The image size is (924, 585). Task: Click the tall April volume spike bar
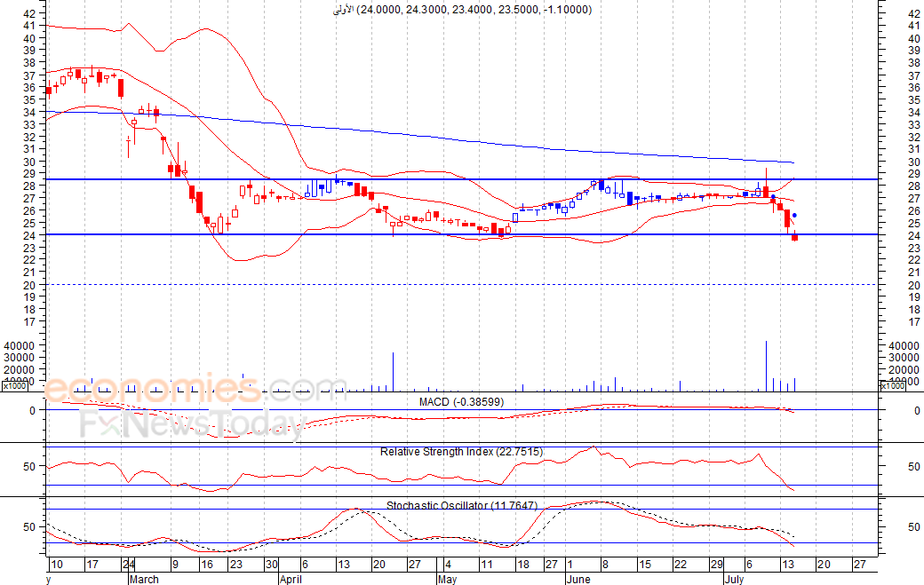click(393, 372)
